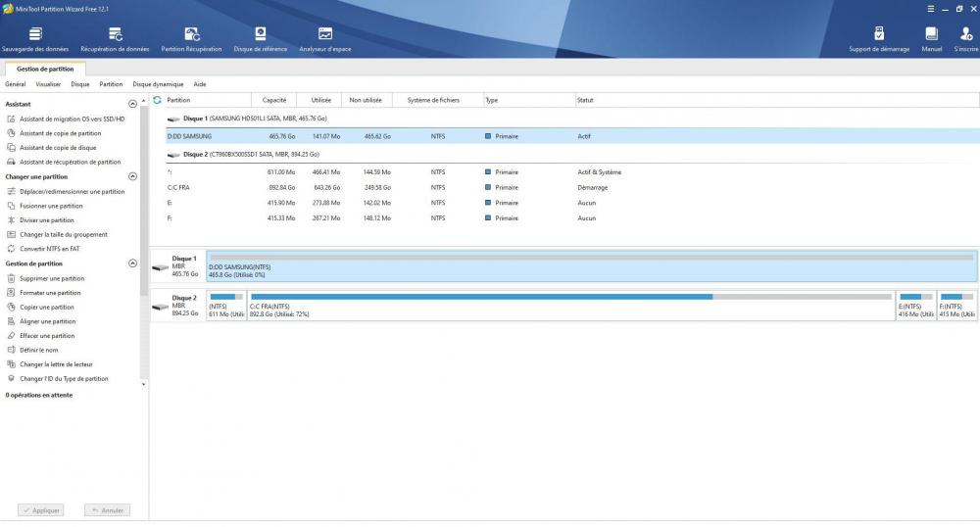980x527 pixels.
Task: Select D:DD SAMSUNG block in disk map
Action: tap(591, 266)
